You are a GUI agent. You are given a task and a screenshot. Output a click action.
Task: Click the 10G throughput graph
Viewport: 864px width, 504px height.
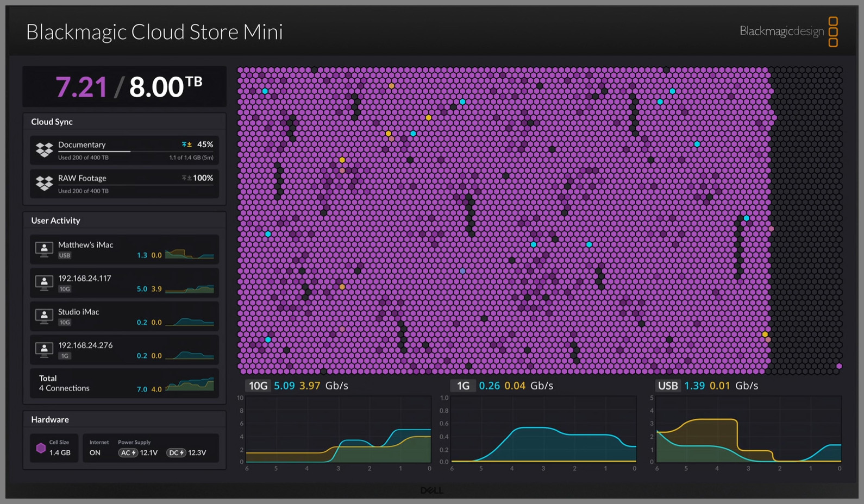pyautogui.click(x=339, y=429)
